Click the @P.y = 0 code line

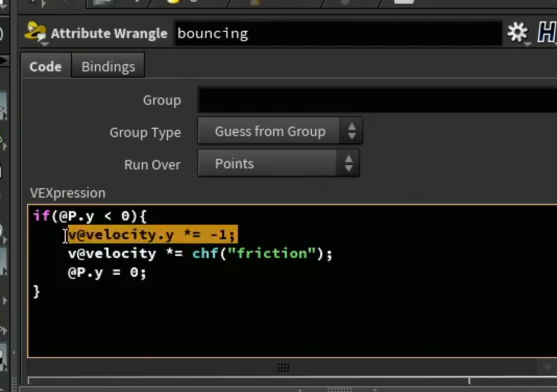[107, 273]
